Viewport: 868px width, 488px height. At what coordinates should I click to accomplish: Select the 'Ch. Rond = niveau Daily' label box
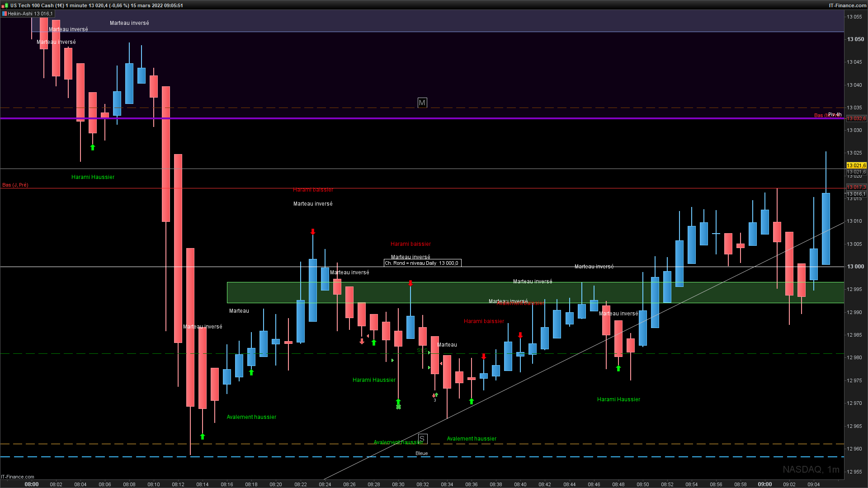[x=422, y=263]
